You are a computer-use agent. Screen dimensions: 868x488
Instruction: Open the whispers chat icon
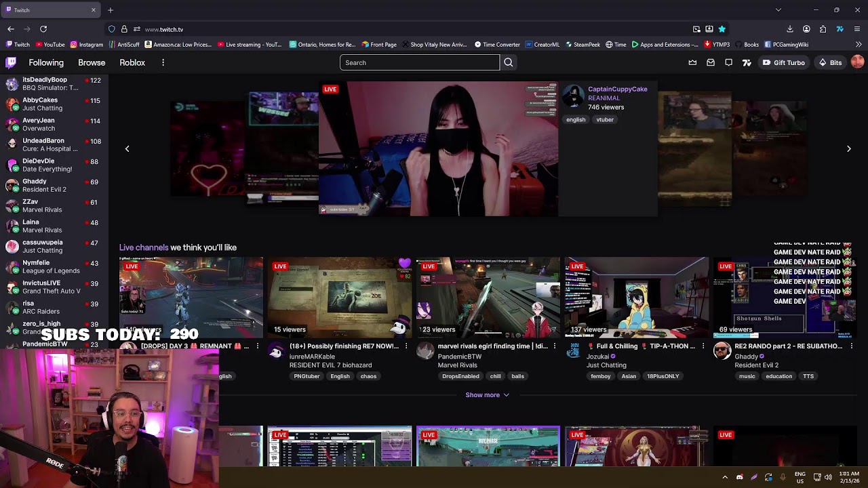[x=728, y=62]
